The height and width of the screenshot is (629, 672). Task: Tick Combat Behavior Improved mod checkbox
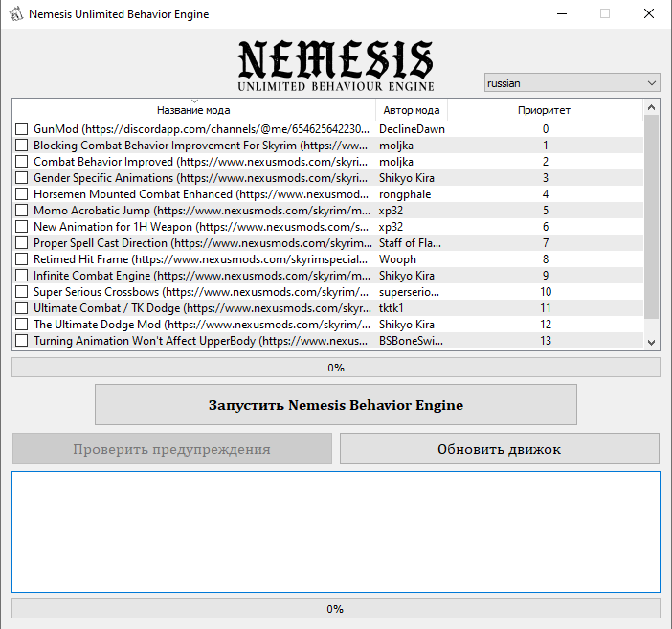click(x=22, y=162)
